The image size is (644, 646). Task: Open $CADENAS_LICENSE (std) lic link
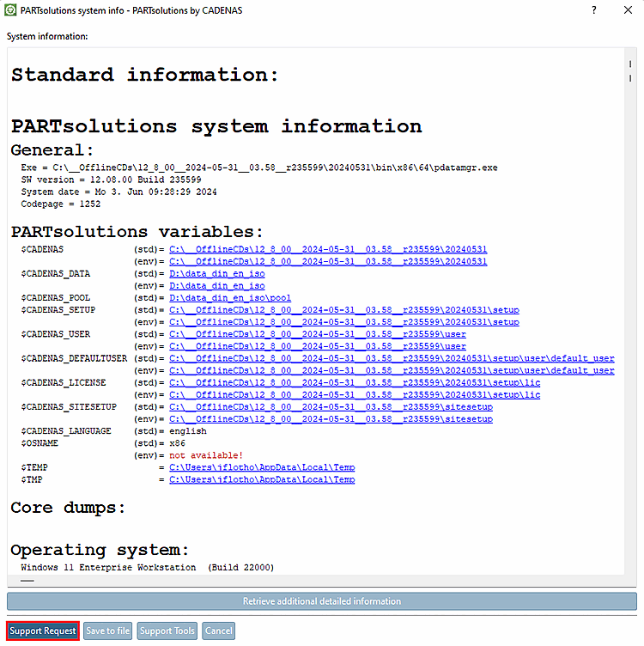click(x=355, y=383)
